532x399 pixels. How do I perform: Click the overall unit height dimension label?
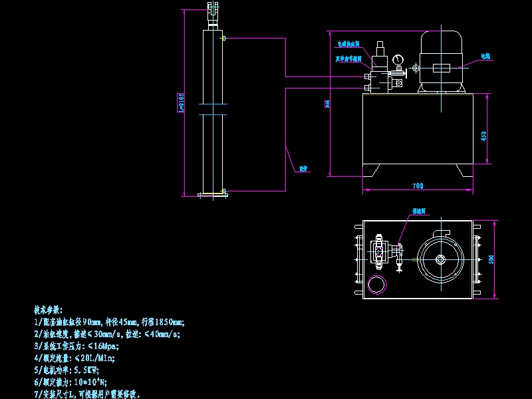point(327,104)
